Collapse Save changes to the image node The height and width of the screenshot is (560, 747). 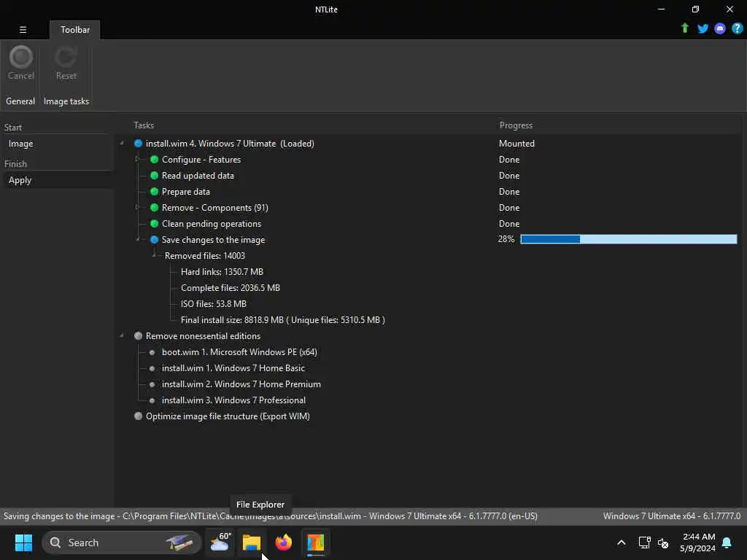click(138, 239)
